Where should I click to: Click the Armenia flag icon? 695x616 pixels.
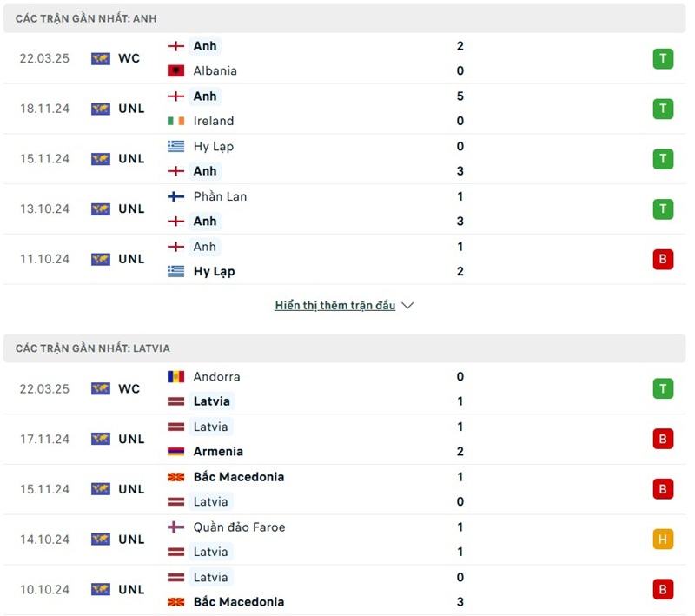click(x=175, y=452)
